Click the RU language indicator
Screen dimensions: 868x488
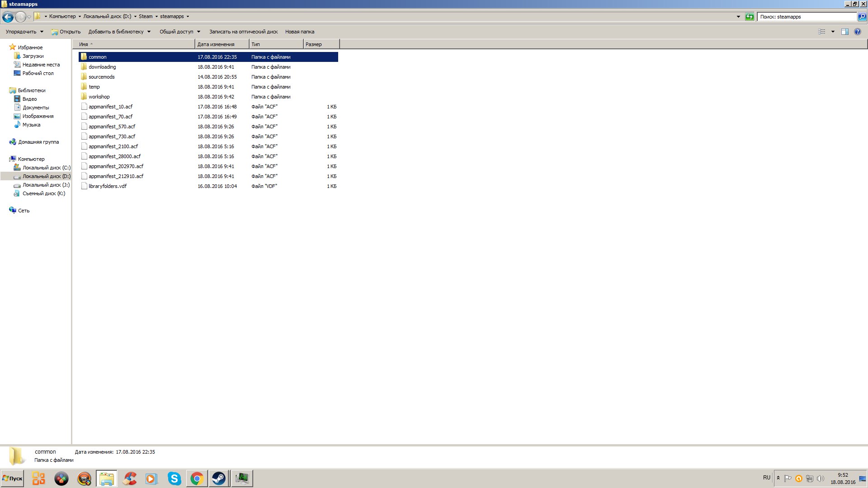tap(767, 478)
